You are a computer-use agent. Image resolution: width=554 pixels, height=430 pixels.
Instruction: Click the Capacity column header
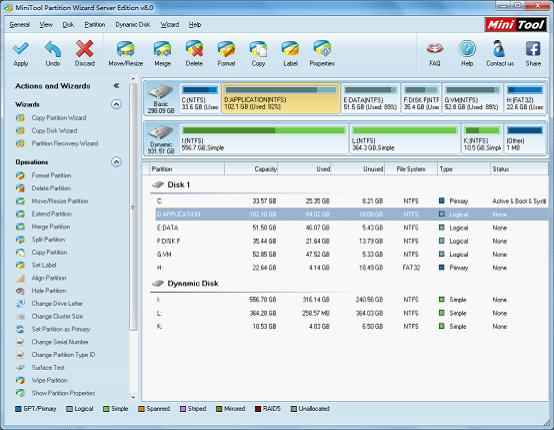click(x=251, y=169)
